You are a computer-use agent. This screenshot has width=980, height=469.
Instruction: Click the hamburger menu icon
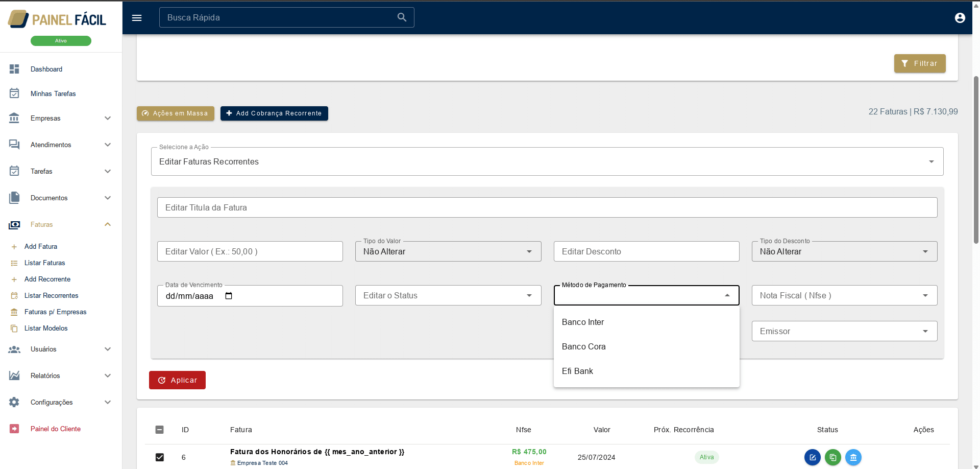click(x=136, y=18)
